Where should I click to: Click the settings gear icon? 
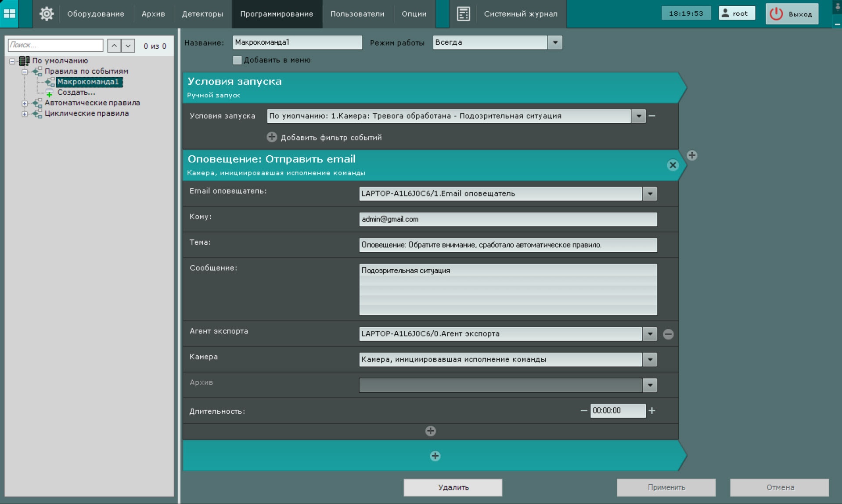click(47, 14)
